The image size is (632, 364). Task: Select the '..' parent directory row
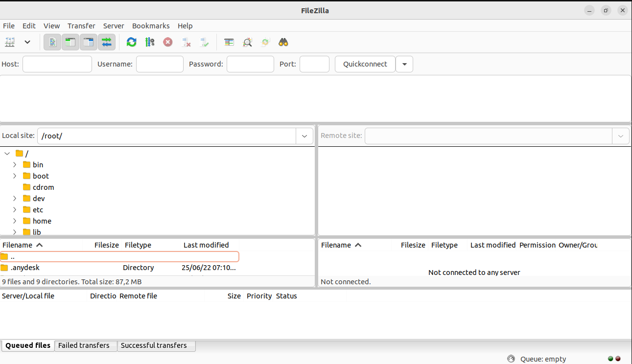[x=119, y=256]
